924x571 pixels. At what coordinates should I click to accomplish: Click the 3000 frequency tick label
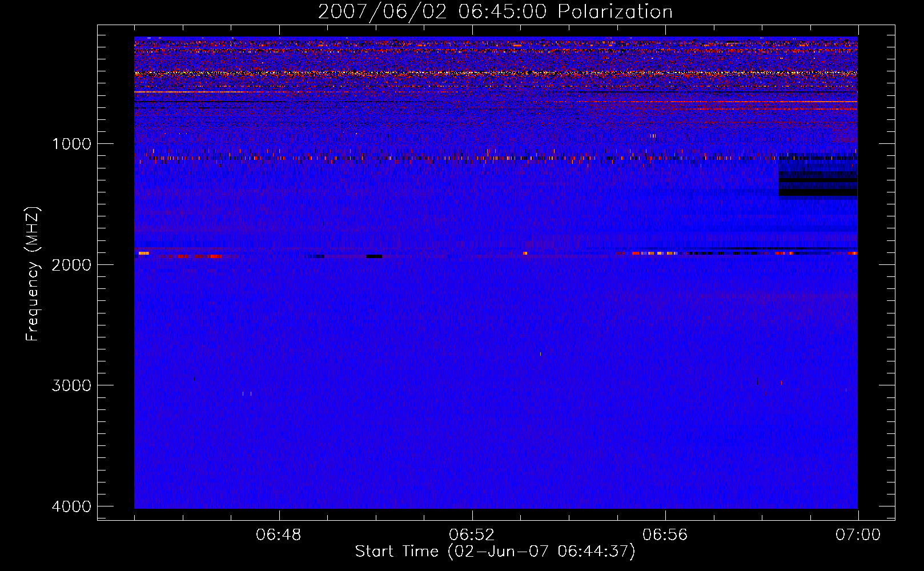point(71,385)
